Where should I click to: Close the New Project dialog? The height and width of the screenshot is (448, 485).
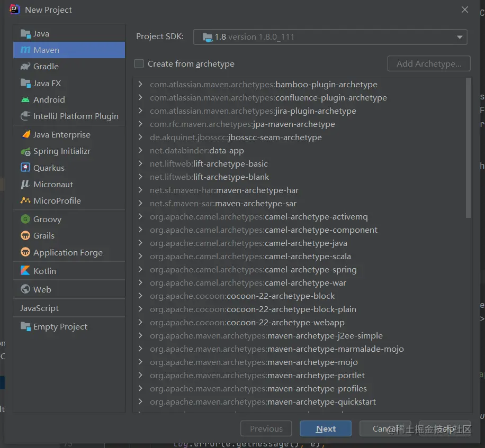(x=464, y=10)
